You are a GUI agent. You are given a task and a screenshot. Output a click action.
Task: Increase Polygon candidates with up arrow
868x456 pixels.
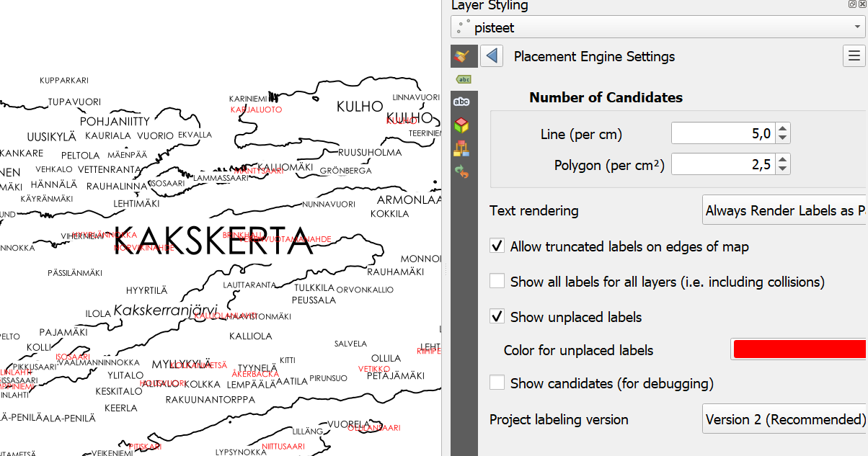click(783, 160)
